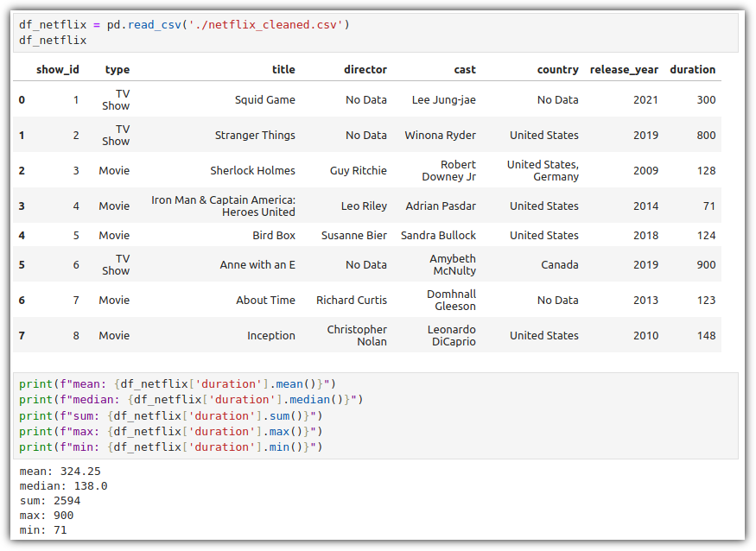The width and height of the screenshot is (756, 551).
Task: Click duration value 800 for Stranger Things
Action: 706,135
